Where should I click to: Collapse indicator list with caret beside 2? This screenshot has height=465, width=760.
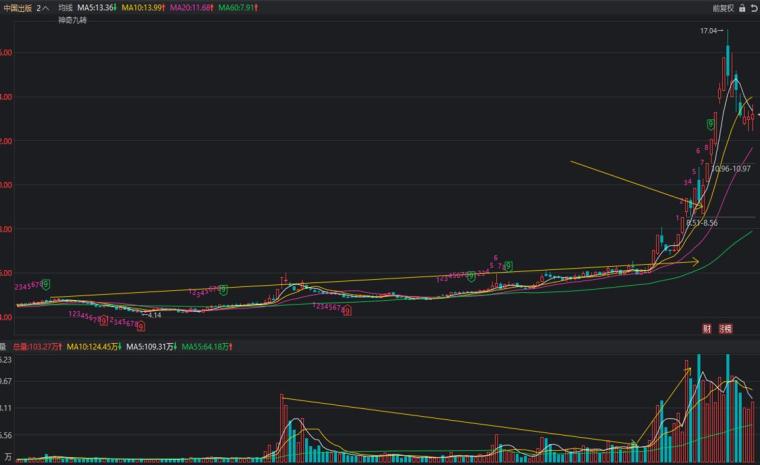[47, 7]
